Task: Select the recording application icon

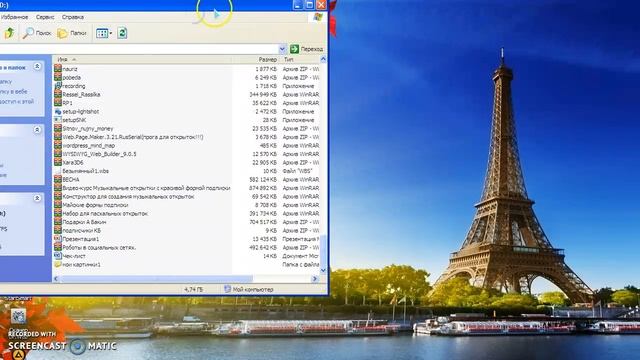Action: tap(58, 86)
